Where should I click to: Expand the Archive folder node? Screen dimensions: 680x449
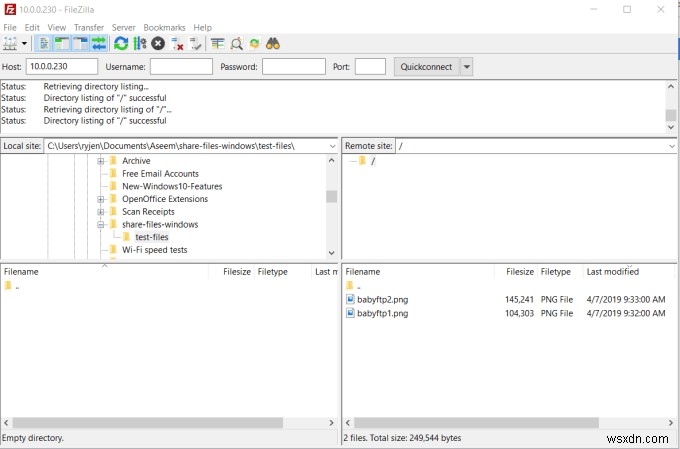[x=101, y=161]
